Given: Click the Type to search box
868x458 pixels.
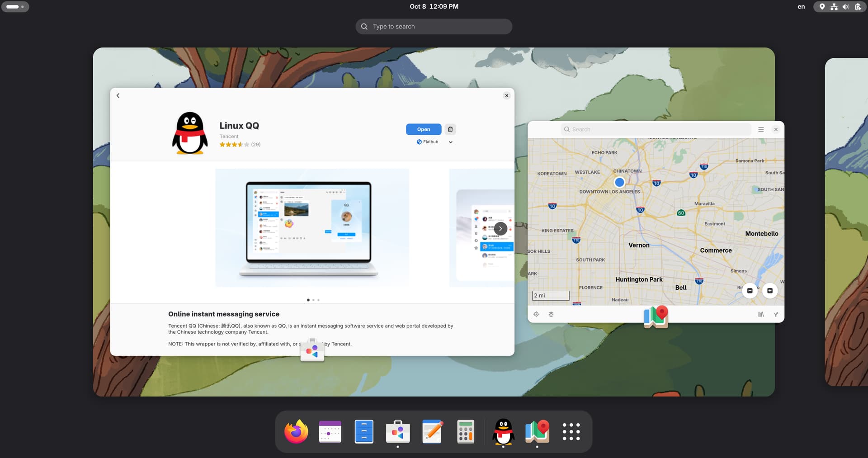Looking at the screenshot, I should [434, 27].
